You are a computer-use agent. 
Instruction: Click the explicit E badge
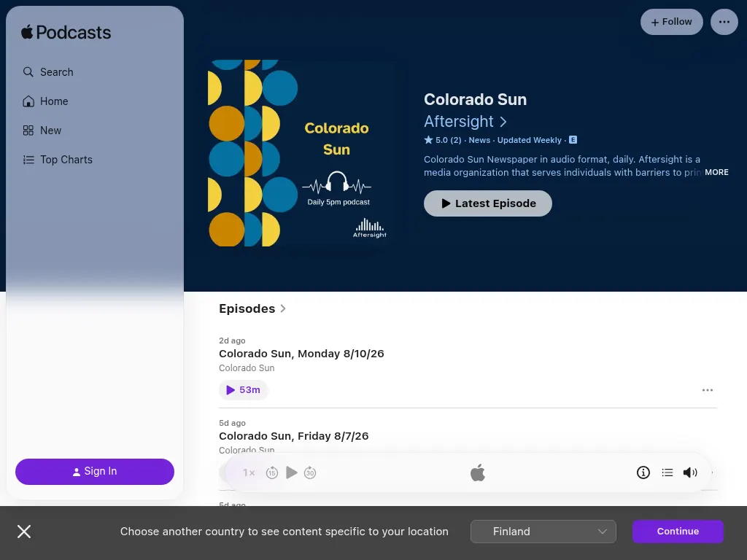(573, 140)
